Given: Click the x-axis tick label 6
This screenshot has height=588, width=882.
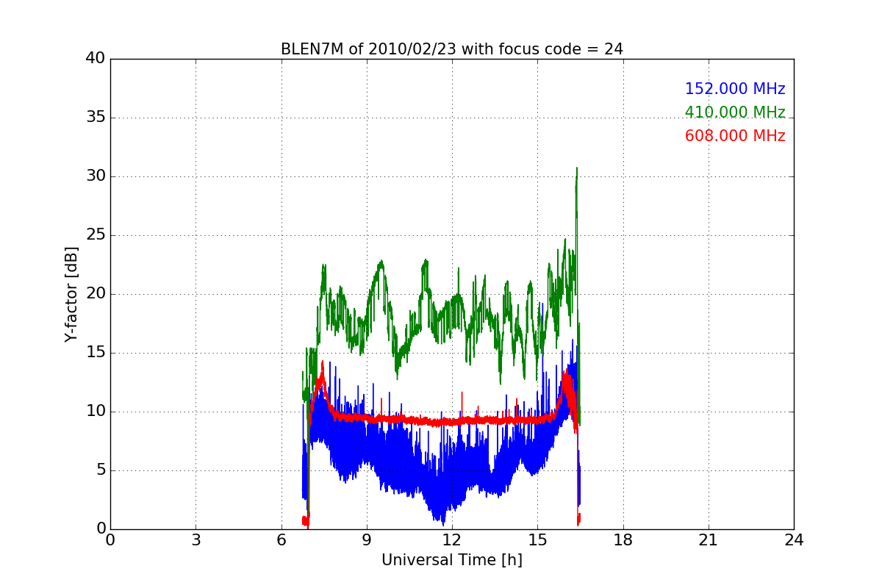Looking at the screenshot, I should [281, 540].
